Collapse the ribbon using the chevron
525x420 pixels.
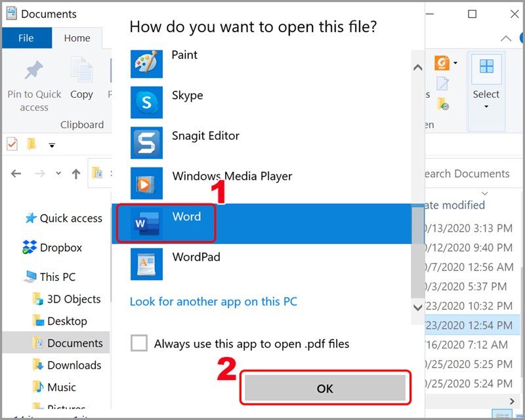pos(506,38)
